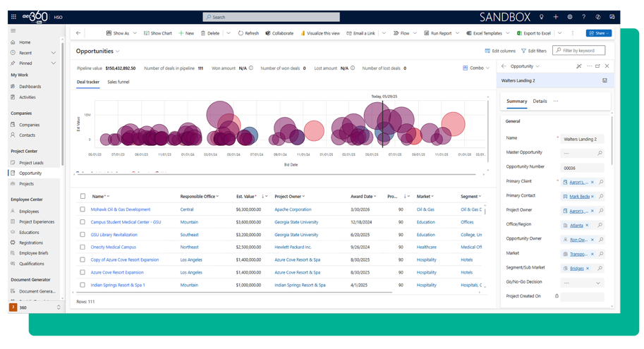644x349 pixels.
Task: Open the Show As dropdown arrow
Action: pos(135,33)
